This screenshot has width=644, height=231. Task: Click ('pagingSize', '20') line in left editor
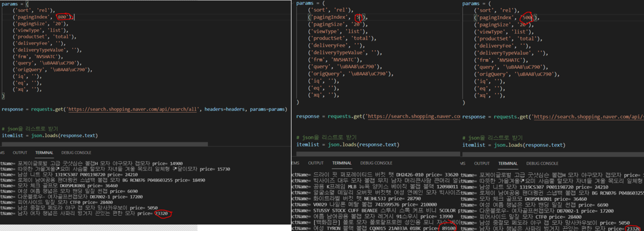(41, 24)
